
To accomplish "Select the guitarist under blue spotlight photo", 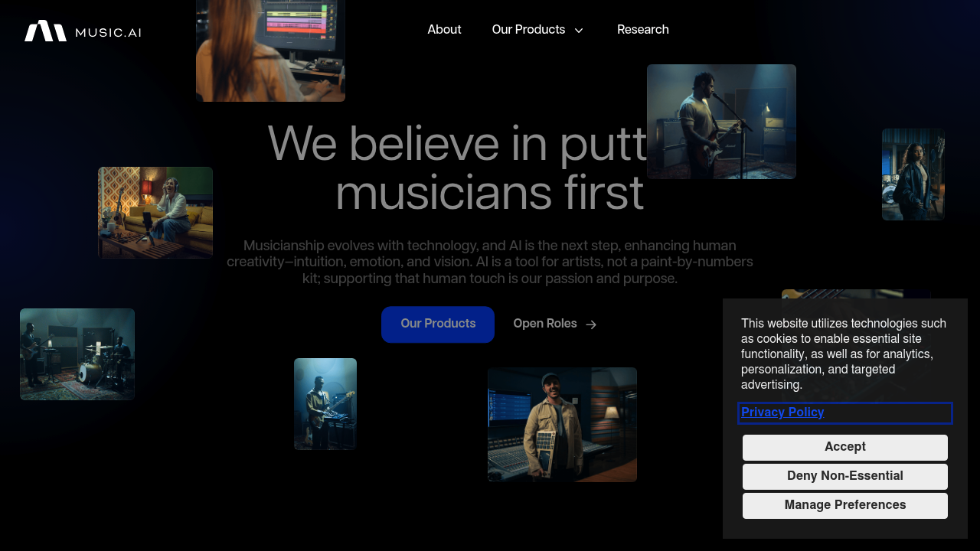I will click(325, 404).
